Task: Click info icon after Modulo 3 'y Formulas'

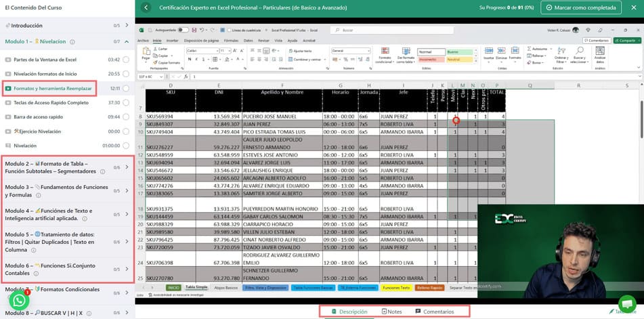Action: point(38,196)
